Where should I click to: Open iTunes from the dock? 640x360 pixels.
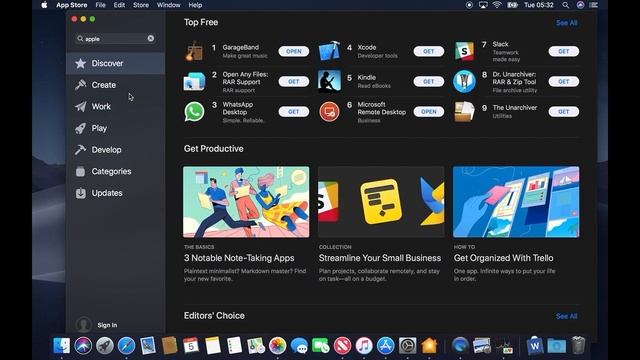pos(364,346)
